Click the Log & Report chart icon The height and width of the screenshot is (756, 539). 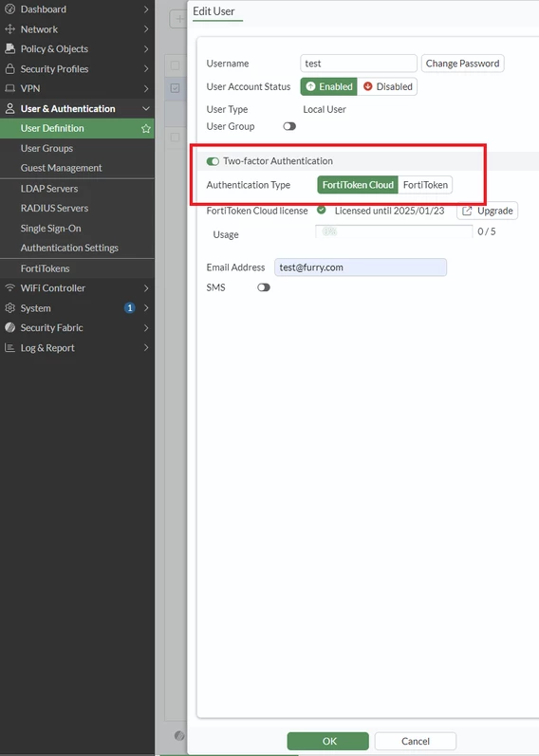[x=9, y=347]
